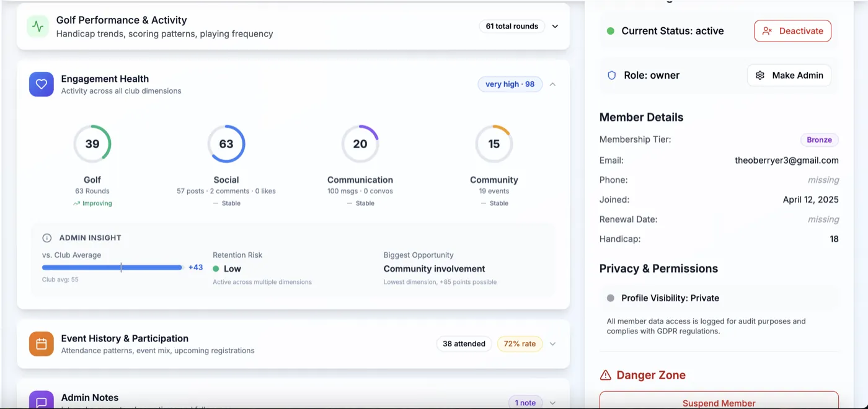Click the member email theoberryer3@gmail.com
The height and width of the screenshot is (409, 868).
click(x=786, y=161)
